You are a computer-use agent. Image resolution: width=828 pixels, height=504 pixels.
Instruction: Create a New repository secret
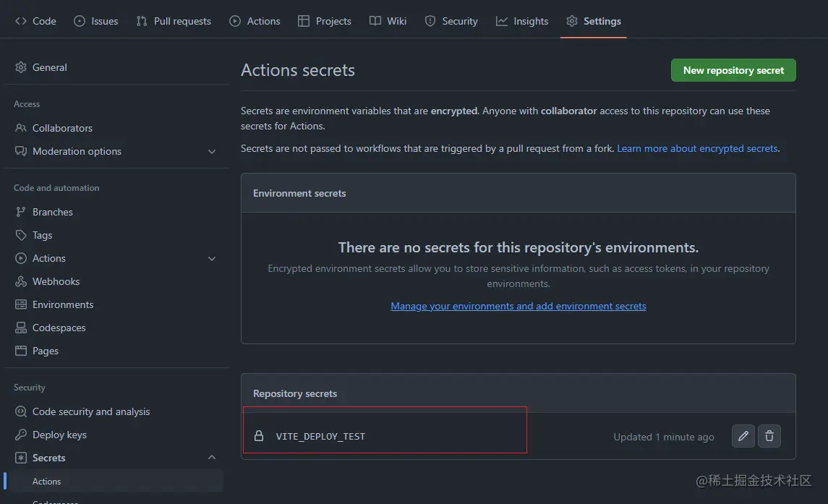(x=733, y=70)
